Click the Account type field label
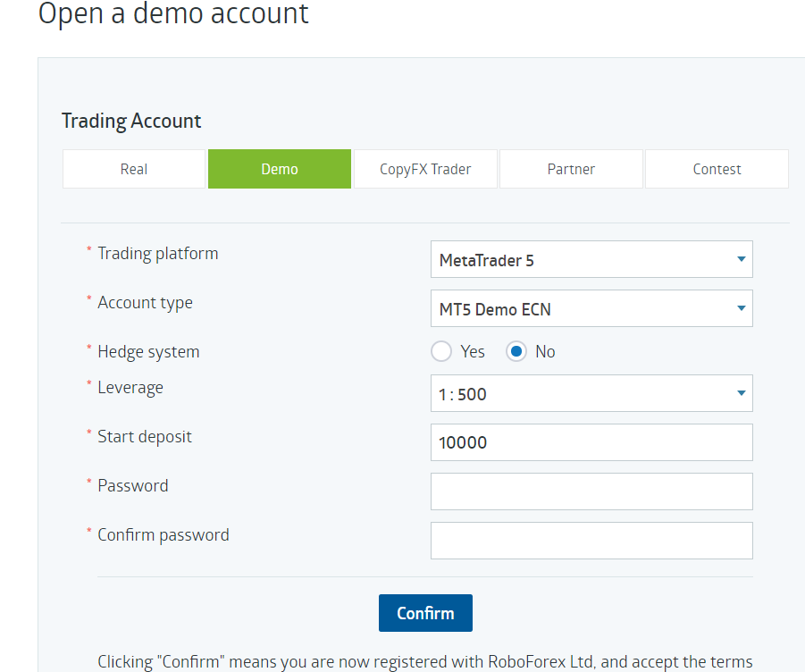 [145, 303]
